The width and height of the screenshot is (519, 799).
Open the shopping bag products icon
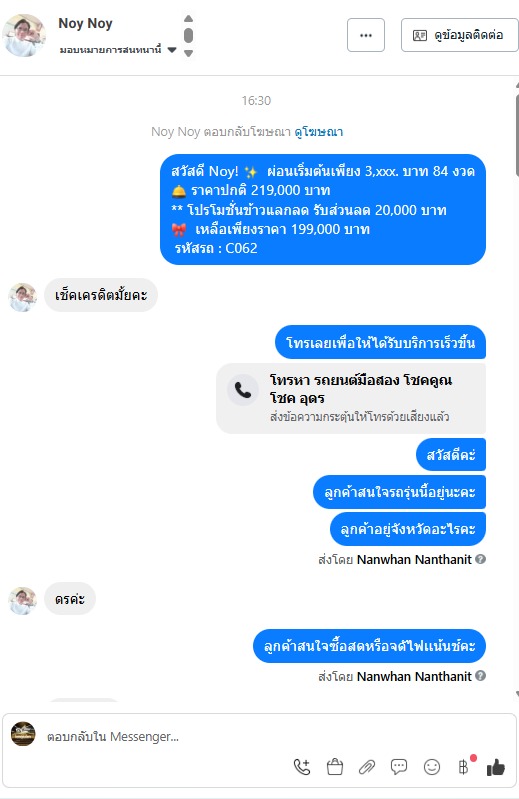pyautogui.click(x=335, y=767)
